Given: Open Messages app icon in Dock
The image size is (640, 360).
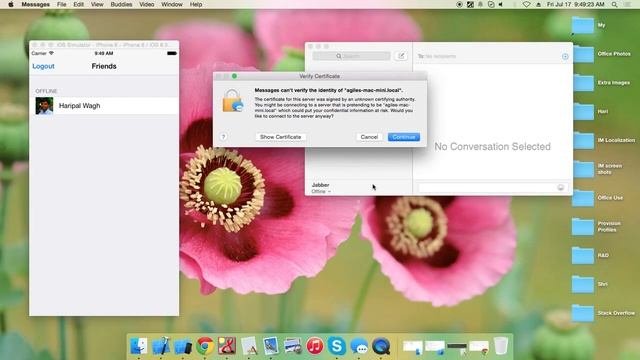Looking at the screenshot, I should [x=359, y=346].
